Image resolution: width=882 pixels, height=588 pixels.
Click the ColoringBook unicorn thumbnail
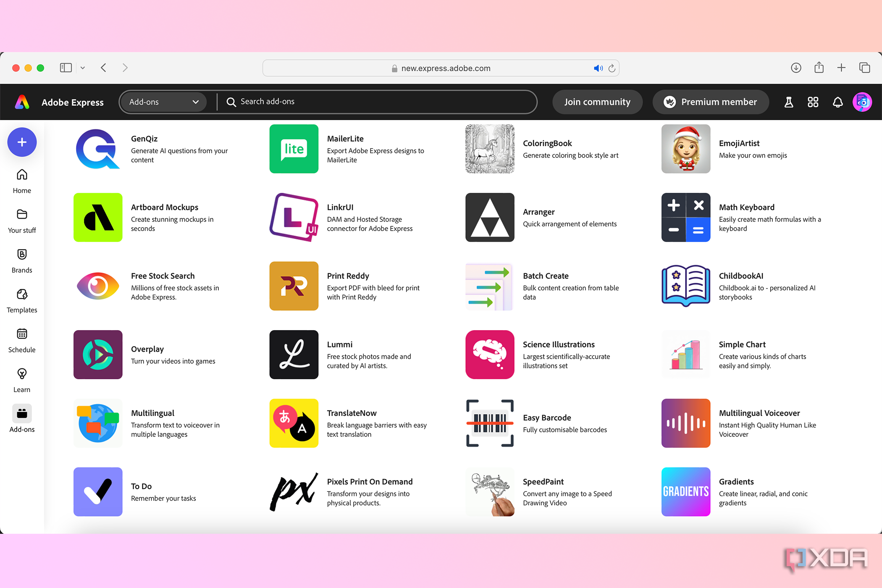pyautogui.click(x=490, y=149)
